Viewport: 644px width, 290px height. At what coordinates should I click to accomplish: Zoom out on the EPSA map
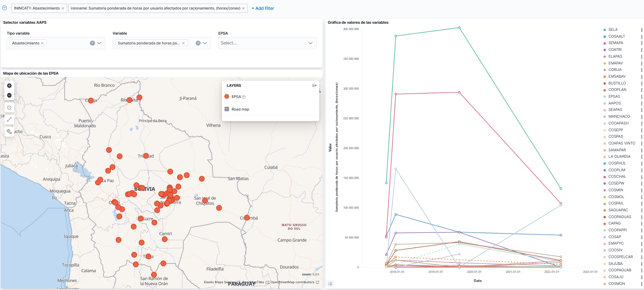coord(10,95)
